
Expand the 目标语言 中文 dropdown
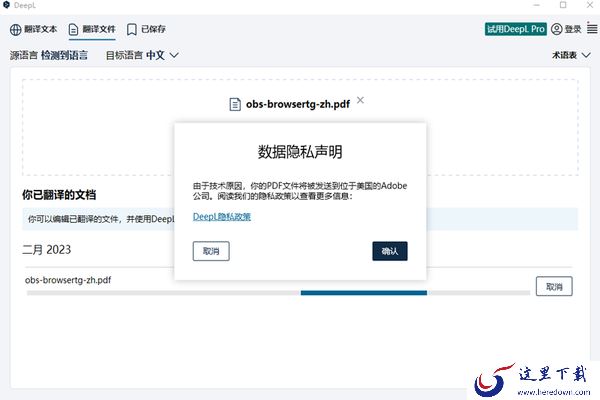tap(142, 56)
